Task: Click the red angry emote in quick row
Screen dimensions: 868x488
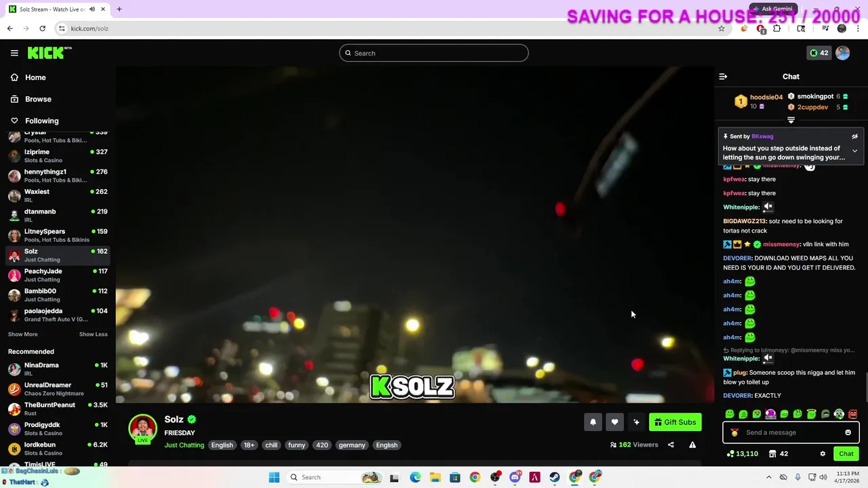Action: 852,414
